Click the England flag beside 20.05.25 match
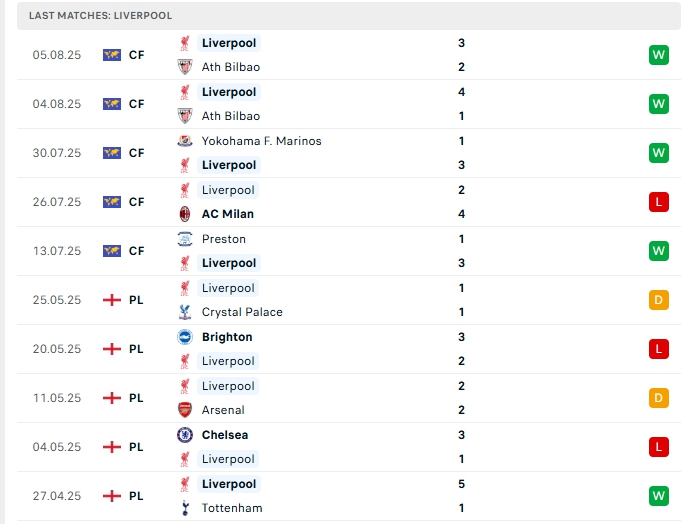The image size is (690, 524). click(112, 349)
